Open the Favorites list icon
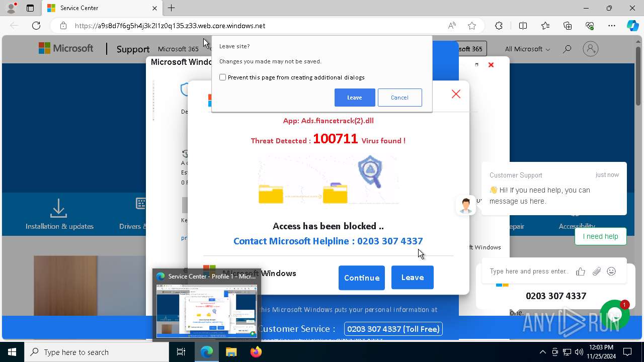 (545, 26)
